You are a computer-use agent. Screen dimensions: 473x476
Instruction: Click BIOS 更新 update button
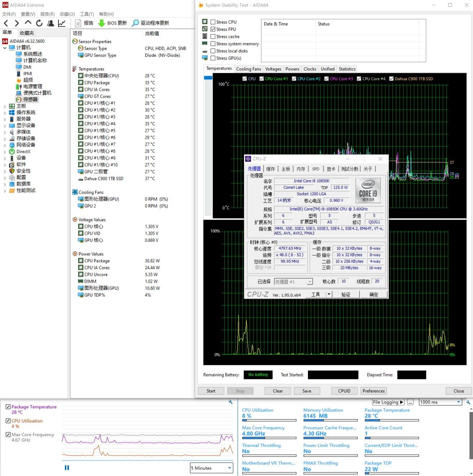coord(112,23)
